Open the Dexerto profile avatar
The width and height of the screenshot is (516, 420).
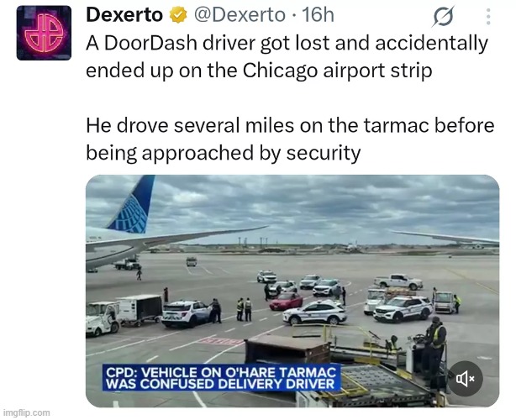(x=44, y=33)
